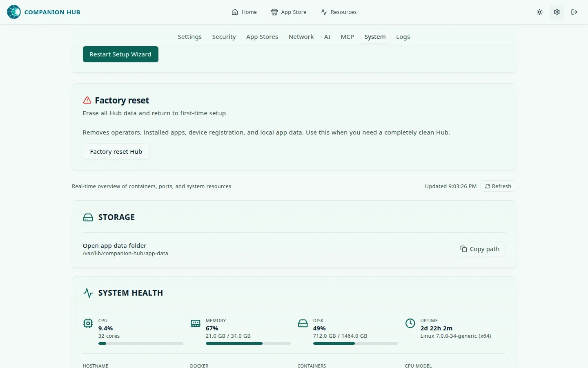The image size is (588, 368).
Task: Click the Factory reset Hub button
Action: (116, 152)
